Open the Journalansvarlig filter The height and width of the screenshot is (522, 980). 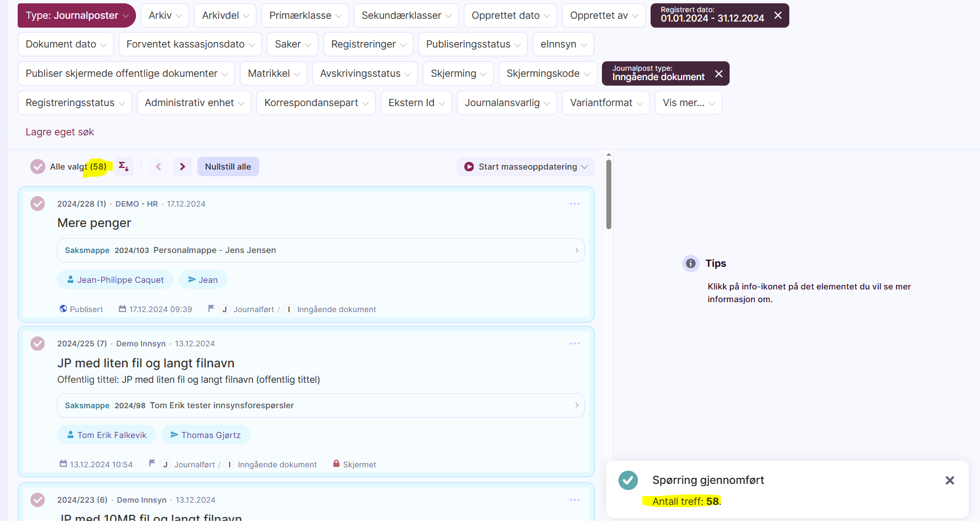coord(507,103)
